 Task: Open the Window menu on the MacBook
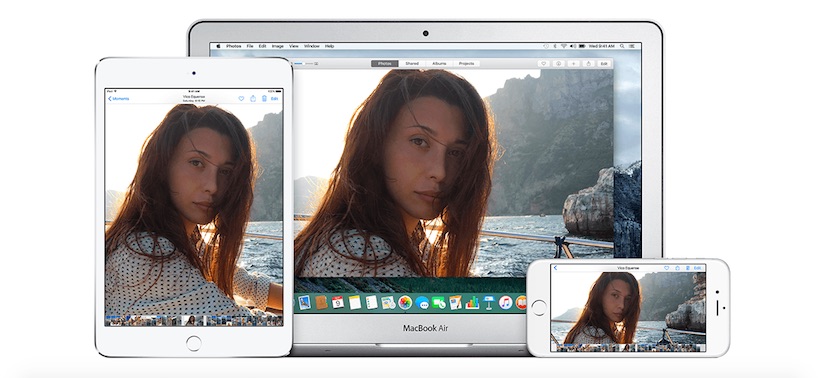click(312, 46)
